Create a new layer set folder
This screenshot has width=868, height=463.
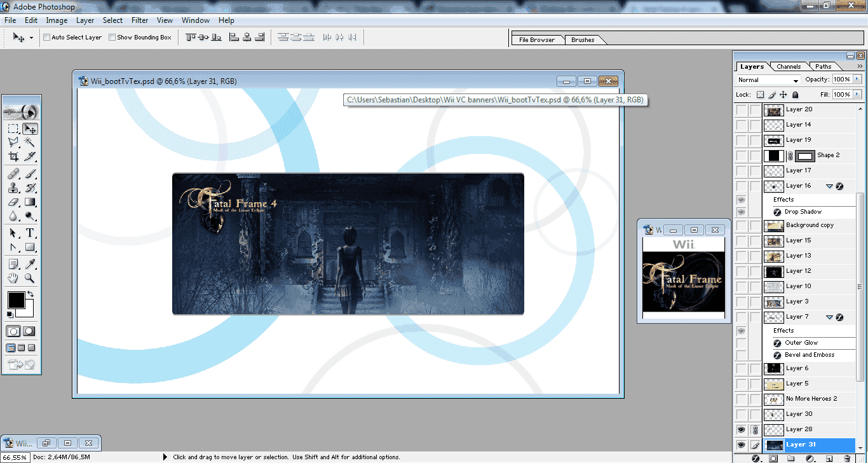[x=791, y=458]
